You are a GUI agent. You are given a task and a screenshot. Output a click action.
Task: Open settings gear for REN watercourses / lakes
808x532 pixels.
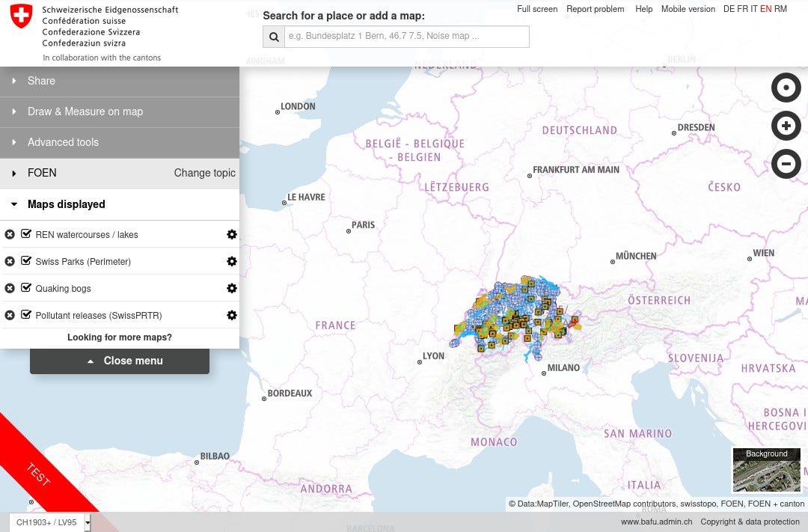[232, 234]
